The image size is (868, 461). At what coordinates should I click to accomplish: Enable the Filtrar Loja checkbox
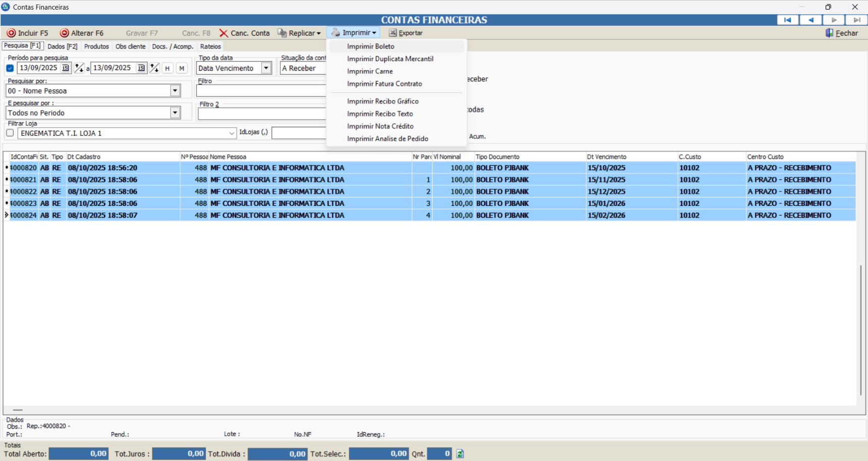coord(10,133)
